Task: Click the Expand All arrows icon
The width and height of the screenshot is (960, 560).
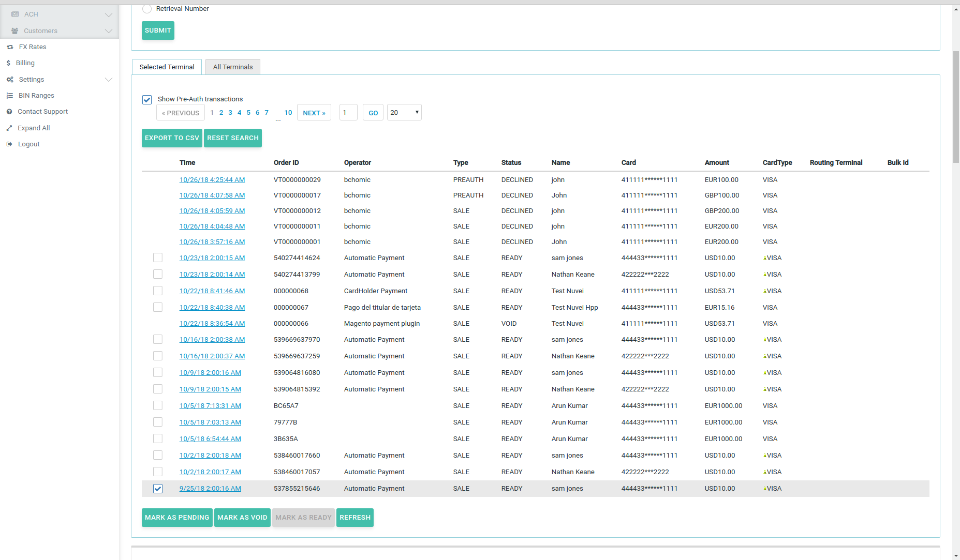Action: [9, 128]
